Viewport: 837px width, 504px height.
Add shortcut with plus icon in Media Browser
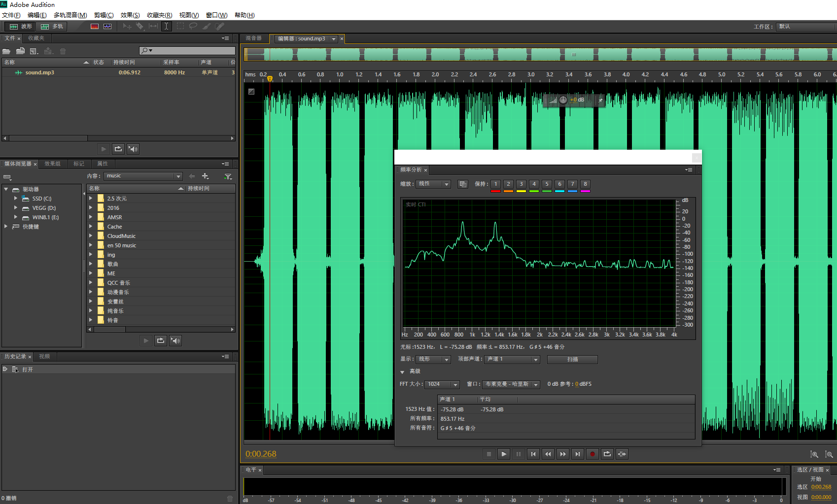pos(206,176)
